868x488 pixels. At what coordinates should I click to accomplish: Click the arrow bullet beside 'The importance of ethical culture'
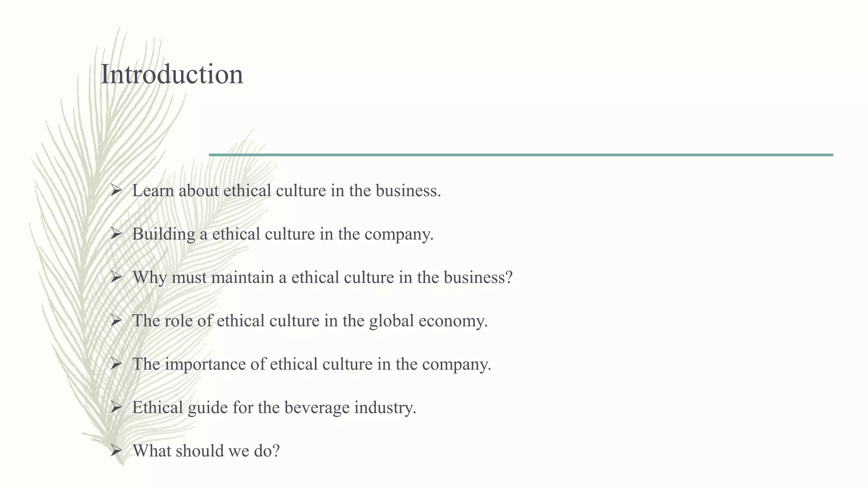tap(116, 364)
